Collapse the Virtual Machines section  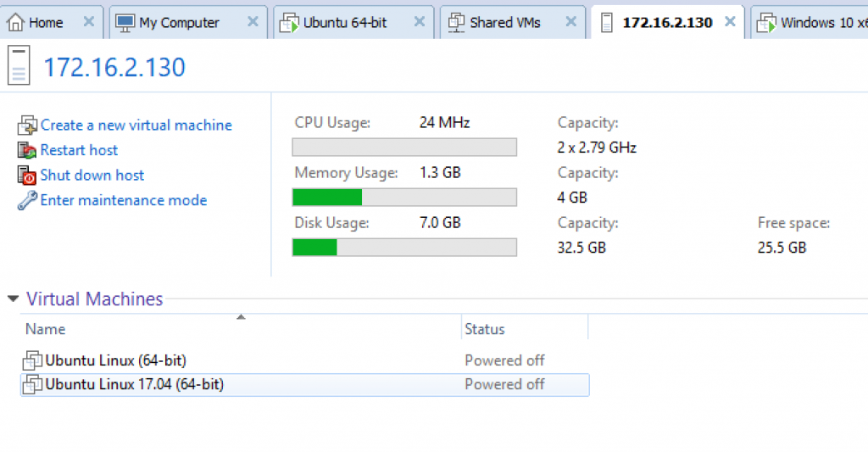click(x=13, y=299)
